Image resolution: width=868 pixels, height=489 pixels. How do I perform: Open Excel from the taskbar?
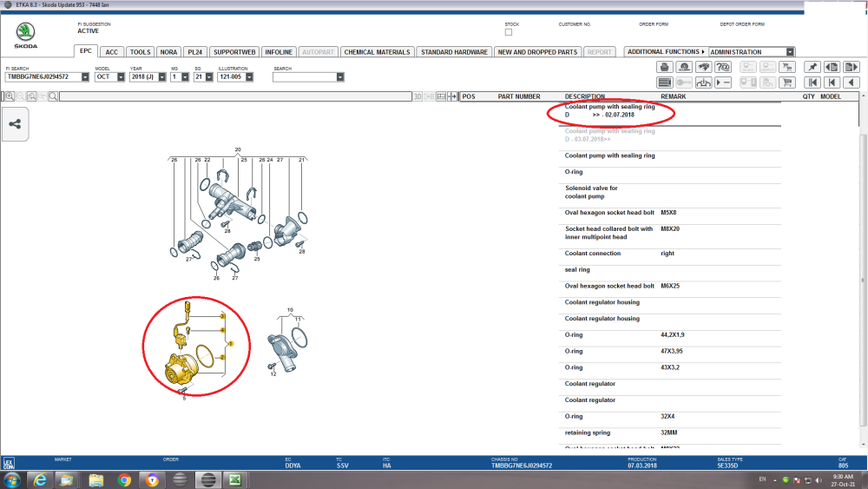tap(234, 479)
